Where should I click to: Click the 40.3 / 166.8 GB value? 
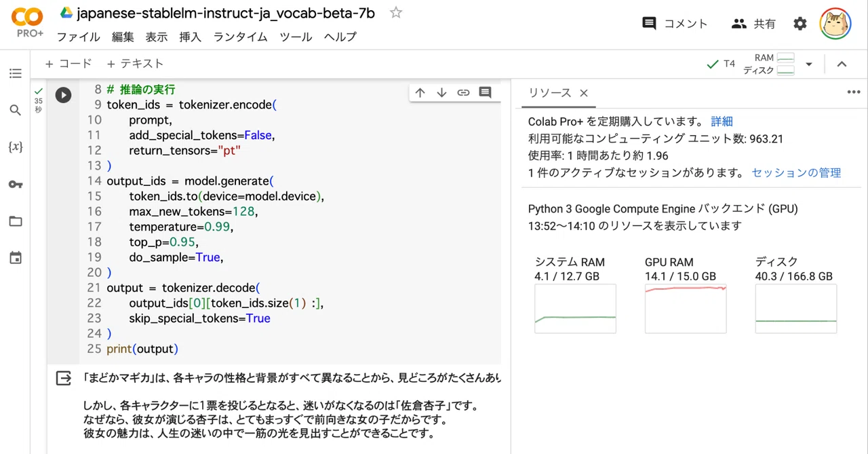[793, 276]
